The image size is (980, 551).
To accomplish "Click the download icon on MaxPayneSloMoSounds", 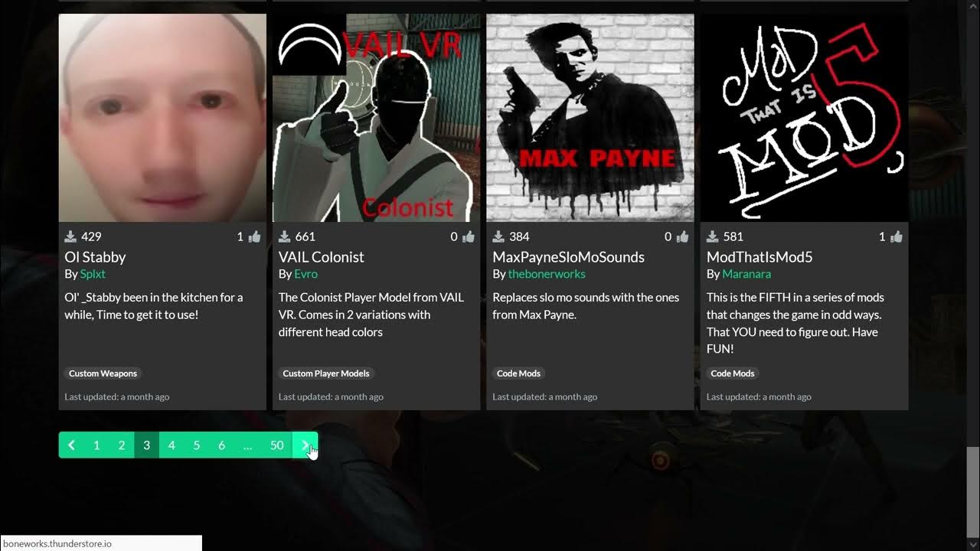I will point(499,236).
